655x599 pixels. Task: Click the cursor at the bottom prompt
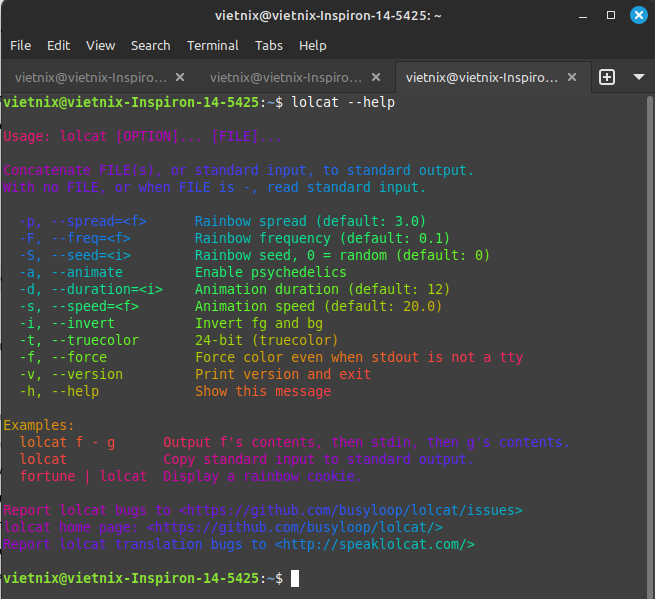point(295,579)
